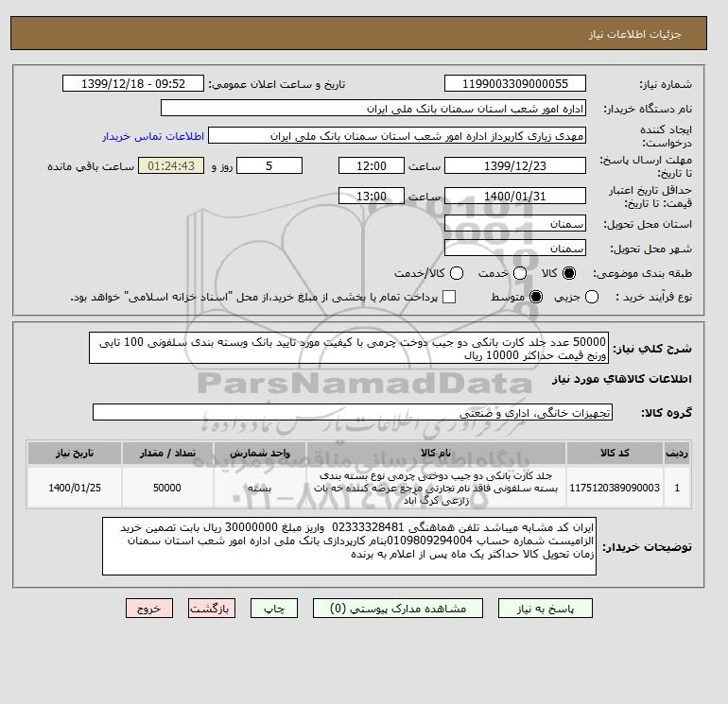Select the خدمت radio button

coord(520,273)
